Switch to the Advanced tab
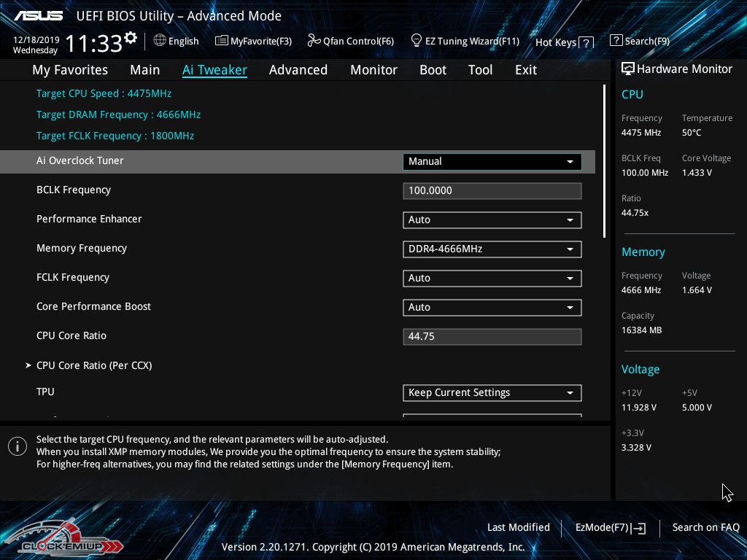Viewport: 747px width, 560px height. pyautogui.click(x=298, y=70)
